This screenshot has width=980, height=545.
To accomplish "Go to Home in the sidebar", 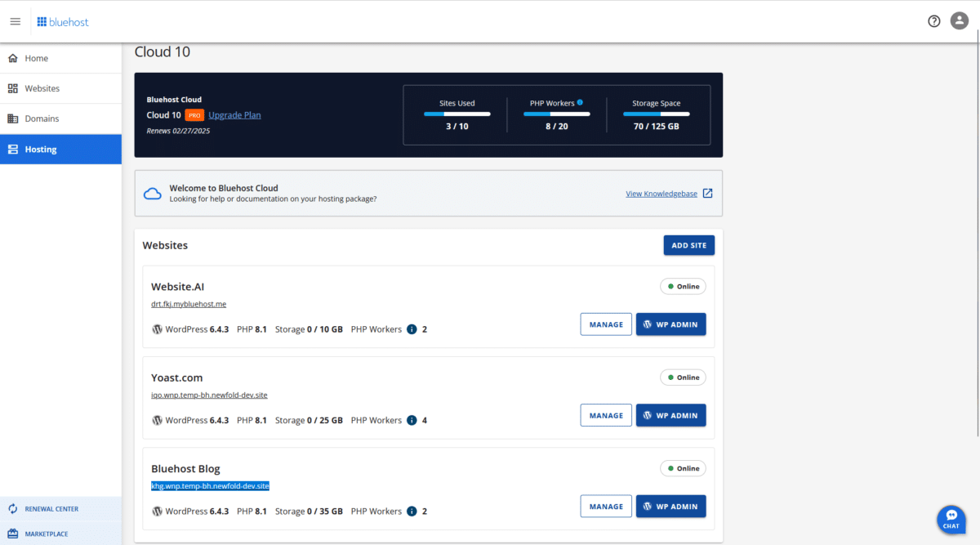I will tap(37, 59).
